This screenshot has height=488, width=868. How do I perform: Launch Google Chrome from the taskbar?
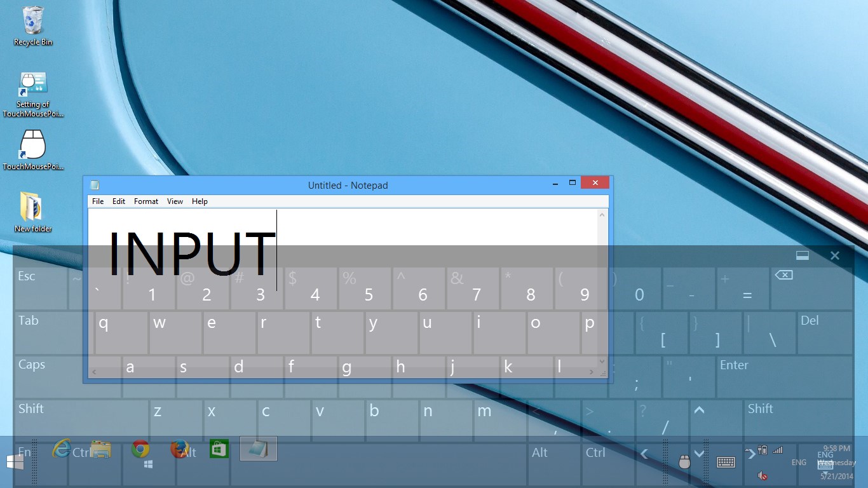click(x=140, y=449)
